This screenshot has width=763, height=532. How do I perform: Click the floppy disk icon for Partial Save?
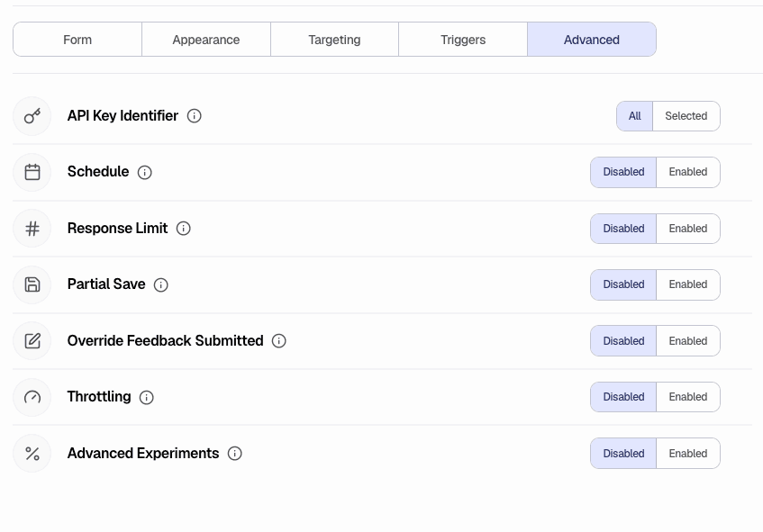click(32, 284)
